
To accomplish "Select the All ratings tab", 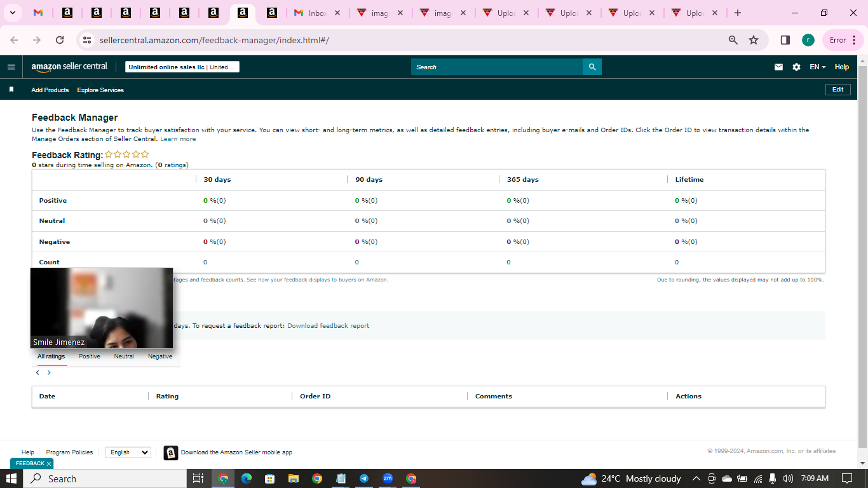I will coord(51,356).
